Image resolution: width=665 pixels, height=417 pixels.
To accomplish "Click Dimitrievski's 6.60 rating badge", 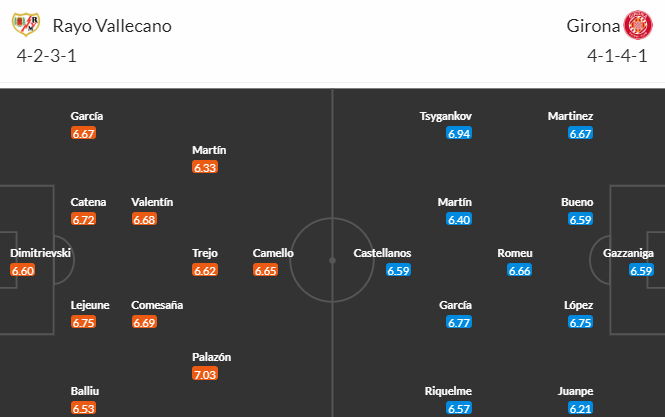I will (x=23, y=270).
